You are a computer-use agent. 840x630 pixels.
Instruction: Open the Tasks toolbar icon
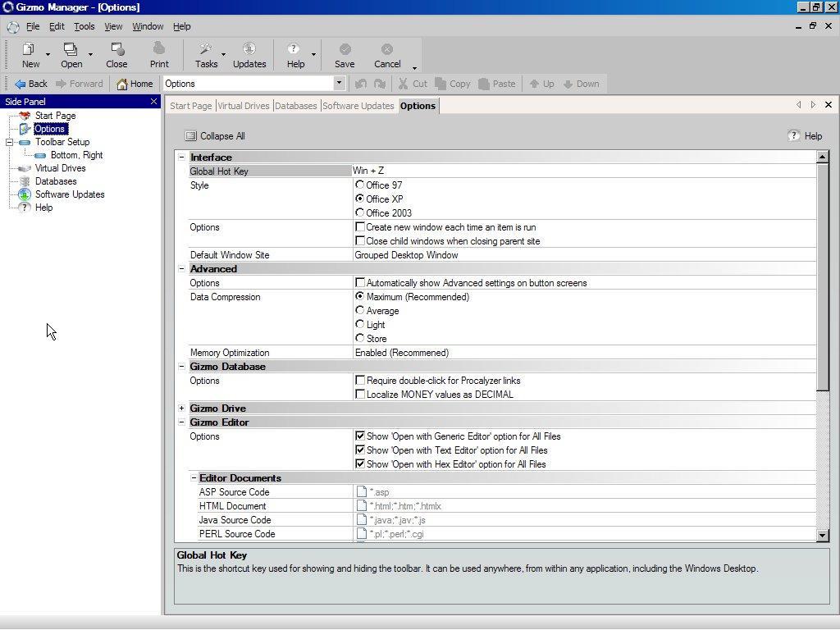click(206, 50)
